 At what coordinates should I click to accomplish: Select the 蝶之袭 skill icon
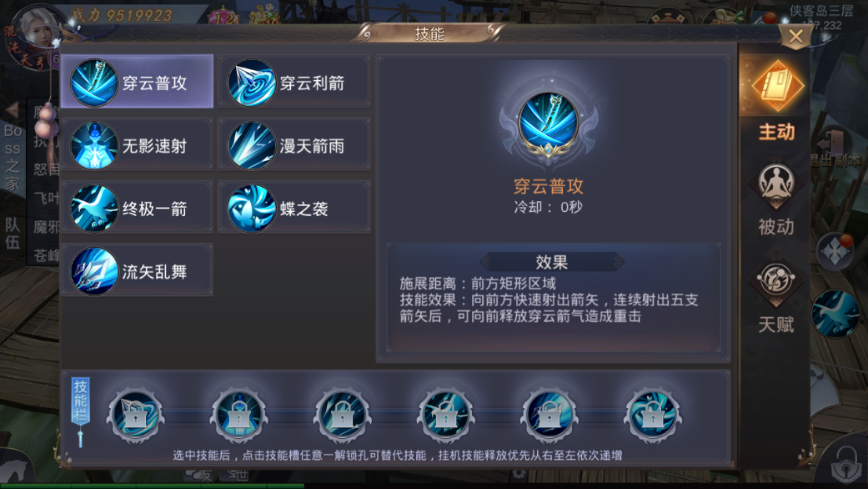pos(251,209)
